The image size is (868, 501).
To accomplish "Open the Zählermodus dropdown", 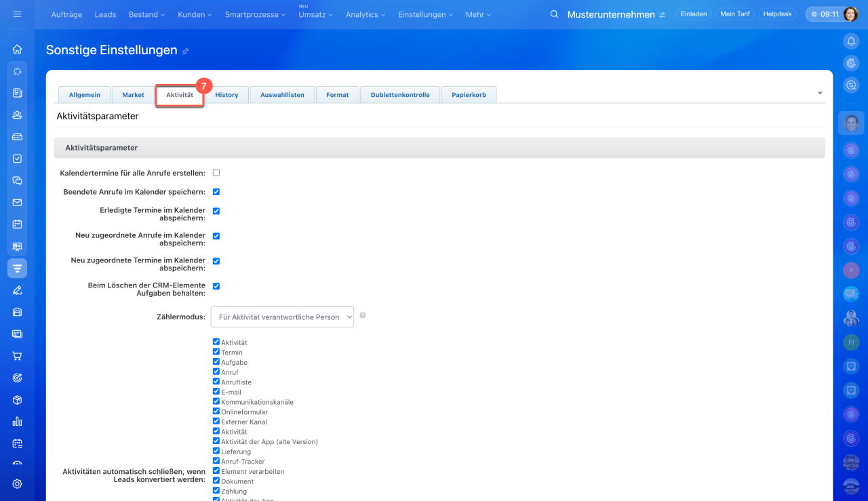I will pyautogui.click(x=283, y=317).
